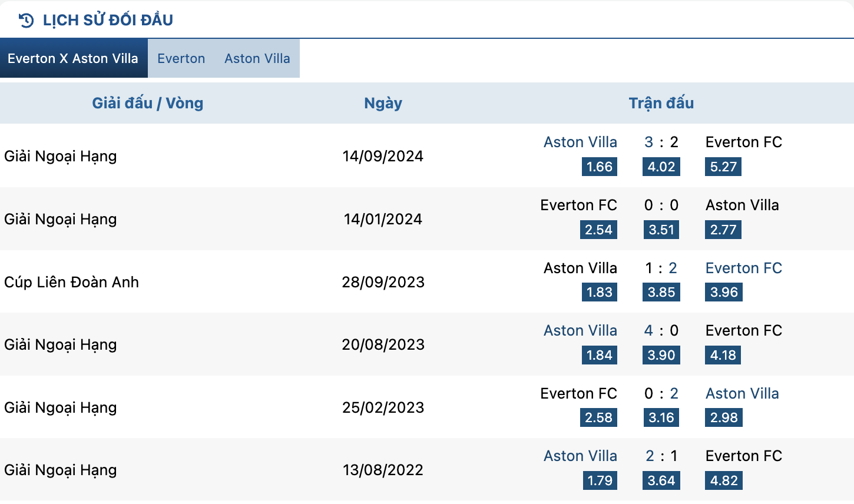
Task: Open Everton FC in the 25/02/2023 match
Action: pyautogui.click(x=579, y=393)
